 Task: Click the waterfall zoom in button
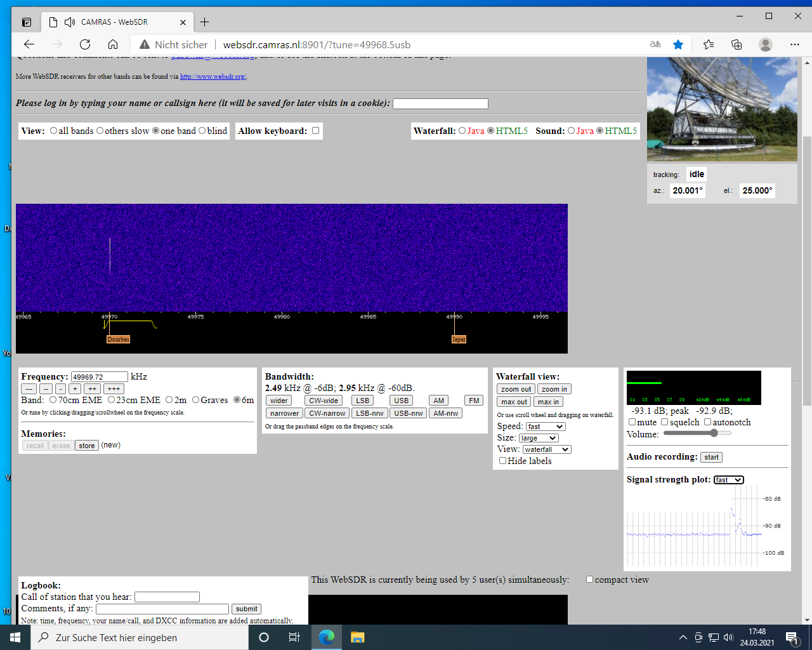pyautogui.click(x=554, y=389)
